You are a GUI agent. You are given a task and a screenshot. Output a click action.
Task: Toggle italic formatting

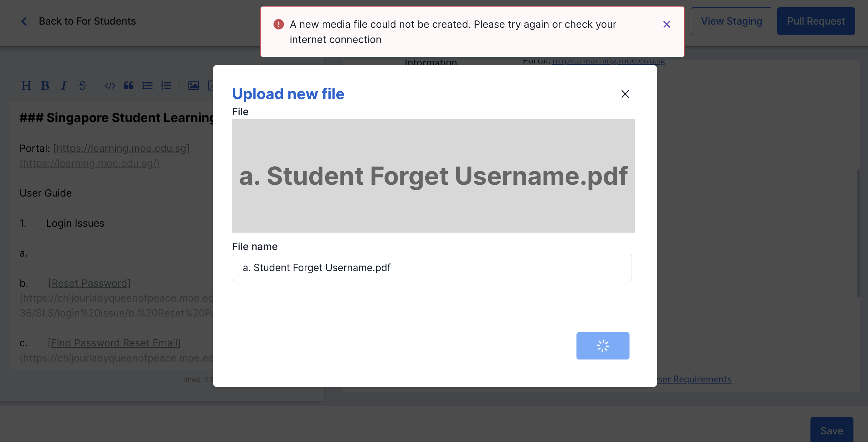[63, 86]
